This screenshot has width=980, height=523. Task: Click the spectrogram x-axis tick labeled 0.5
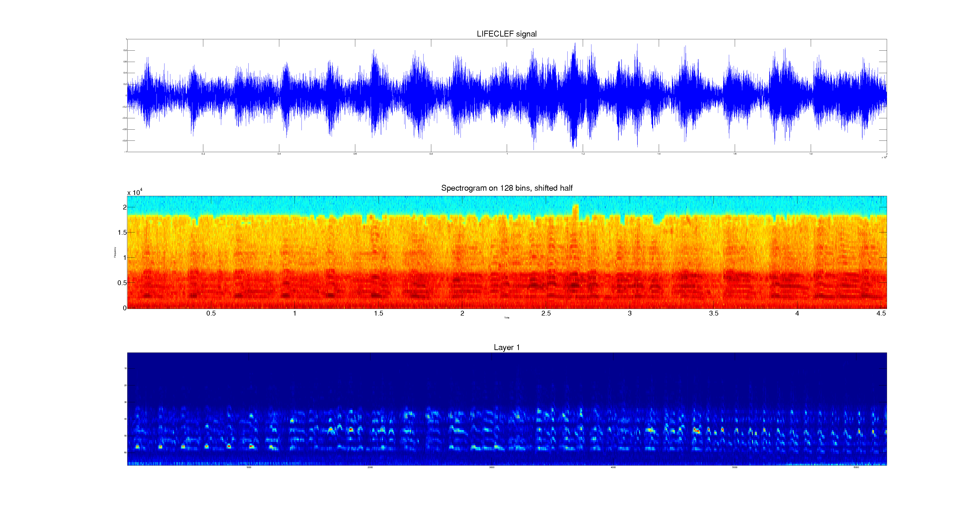(x=211, y=313)
